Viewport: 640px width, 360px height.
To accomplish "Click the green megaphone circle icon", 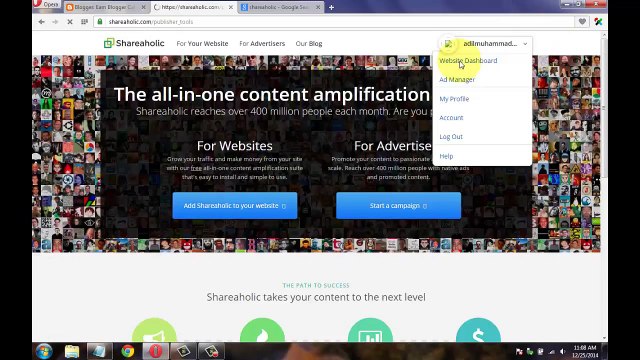I will click(x=154, y=330).
